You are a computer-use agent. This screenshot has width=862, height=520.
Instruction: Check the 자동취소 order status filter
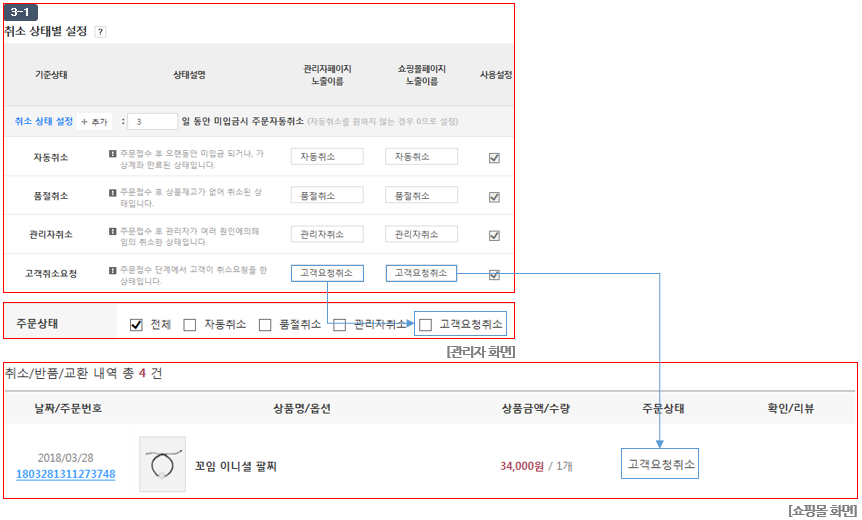pos(190,325)
